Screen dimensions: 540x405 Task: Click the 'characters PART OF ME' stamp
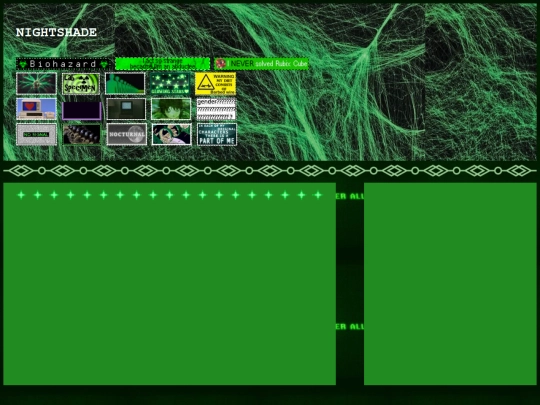tap(217, 134)
